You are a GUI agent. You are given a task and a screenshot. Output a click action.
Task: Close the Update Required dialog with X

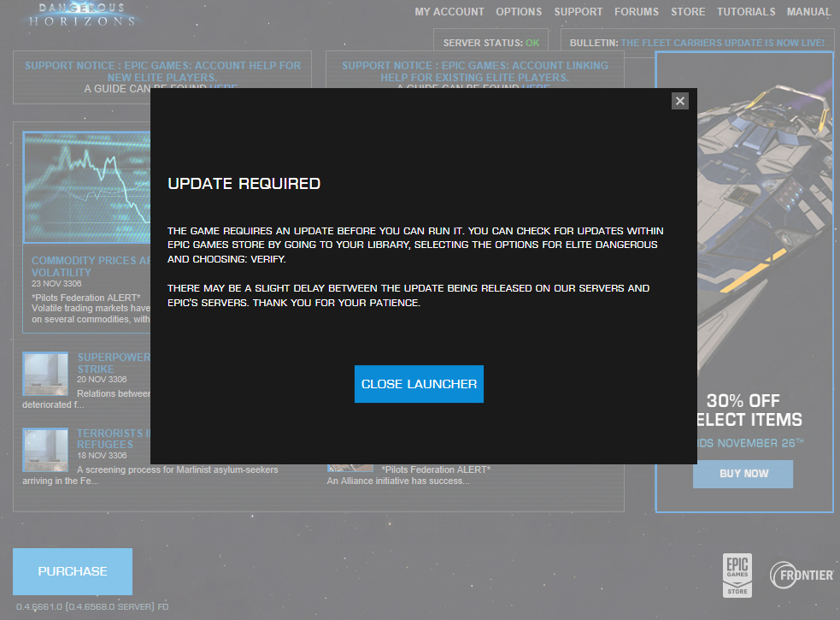(x=680, y=101)
